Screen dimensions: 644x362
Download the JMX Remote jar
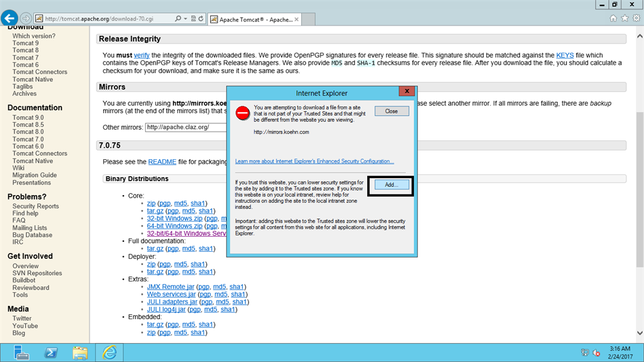170,286
